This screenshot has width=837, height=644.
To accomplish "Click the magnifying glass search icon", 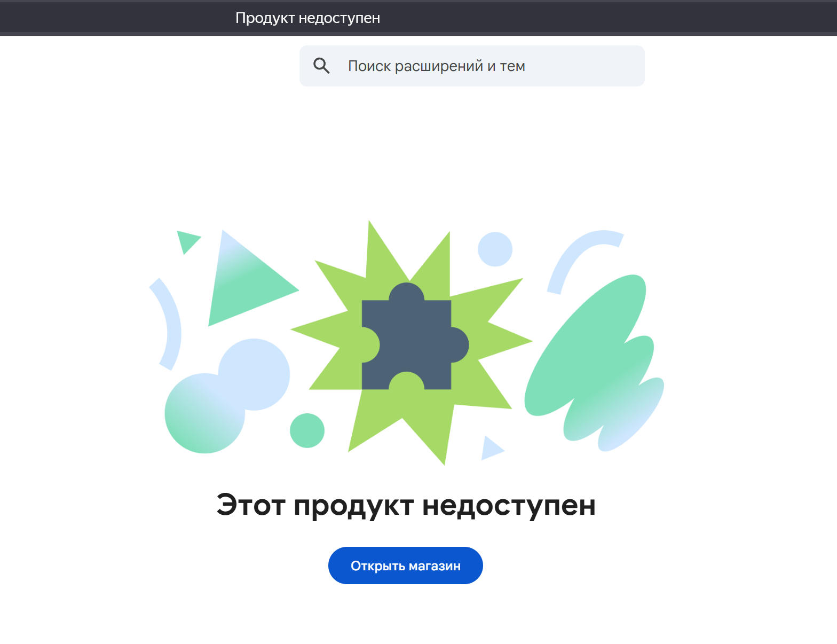I will 321,66.
